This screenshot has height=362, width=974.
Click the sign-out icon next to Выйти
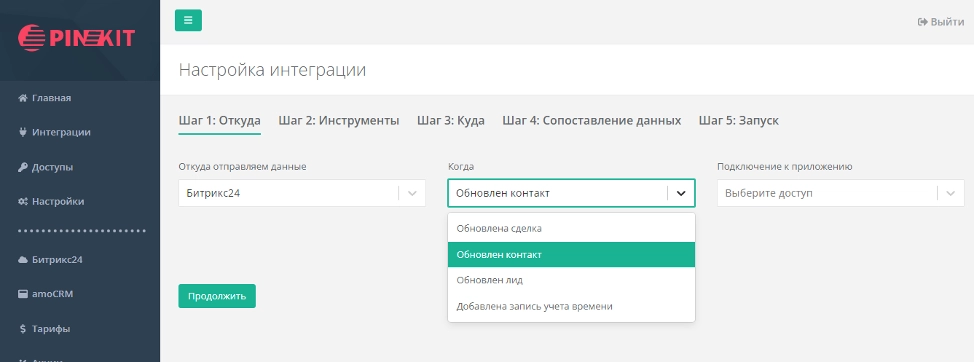click(922, 22)
